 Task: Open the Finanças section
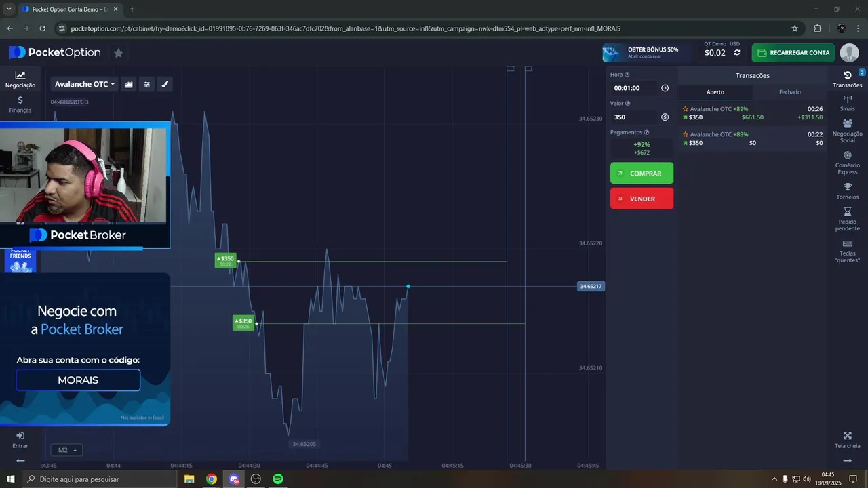(x=20, y=104)
